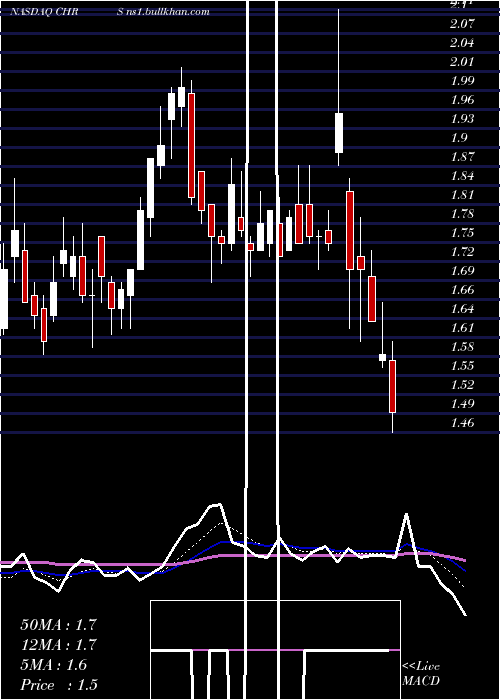The image size is (500, 700).
Task: Click the 1.99 price axis label
Action: tap(462, 81)
